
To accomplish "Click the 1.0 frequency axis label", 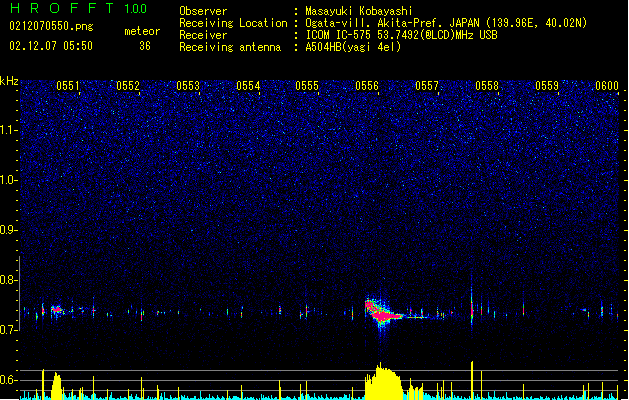I will (x=9, y=180).
